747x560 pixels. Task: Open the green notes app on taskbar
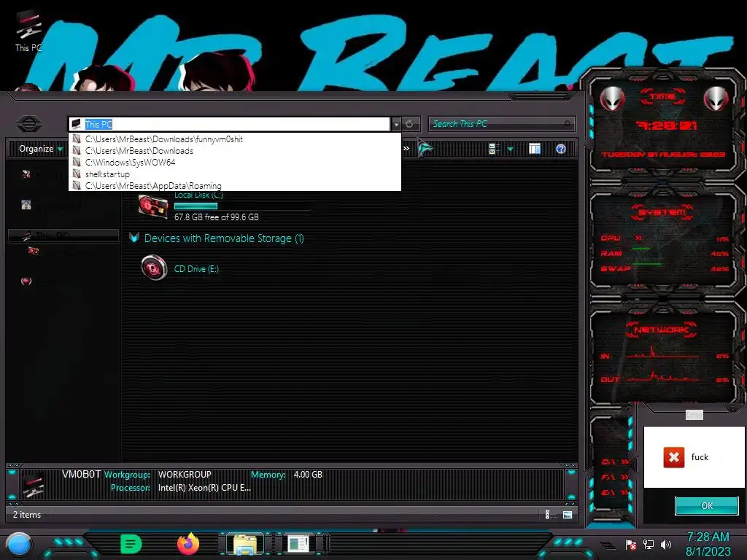pos(131,544)
